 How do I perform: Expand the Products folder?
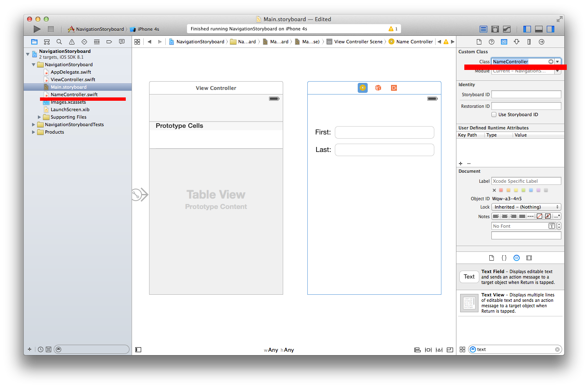pos(34,132)
